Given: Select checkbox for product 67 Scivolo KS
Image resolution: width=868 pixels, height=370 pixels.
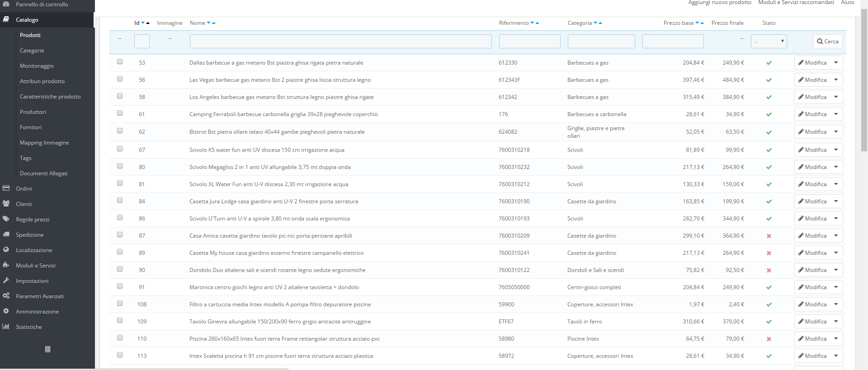Looking at the screenshot, I should (120, 149).
